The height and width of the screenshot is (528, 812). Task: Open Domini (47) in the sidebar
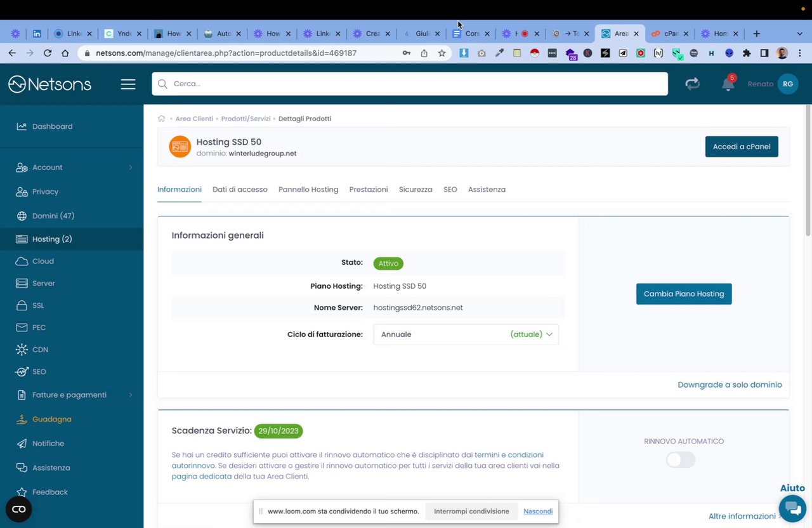click(x=53, y=216)
